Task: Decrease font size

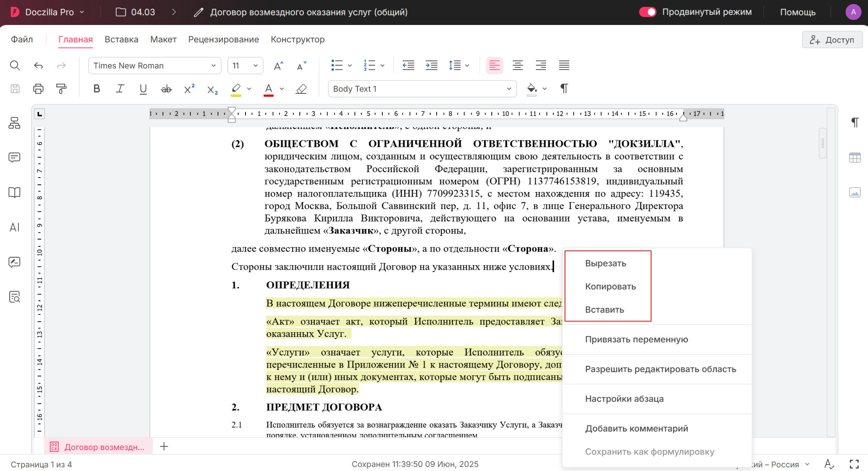Action: coord(301,66)
